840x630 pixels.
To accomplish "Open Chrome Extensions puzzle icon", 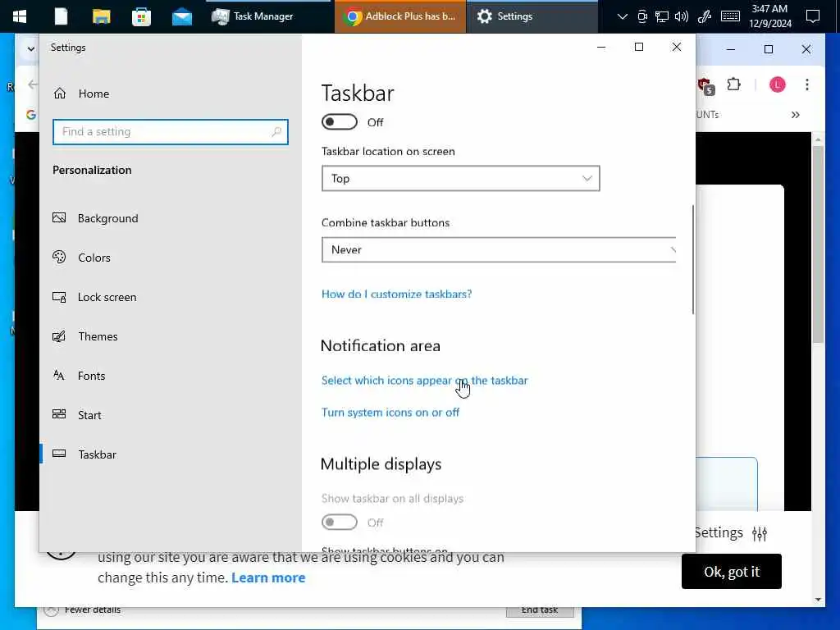I will coord(733,84).
